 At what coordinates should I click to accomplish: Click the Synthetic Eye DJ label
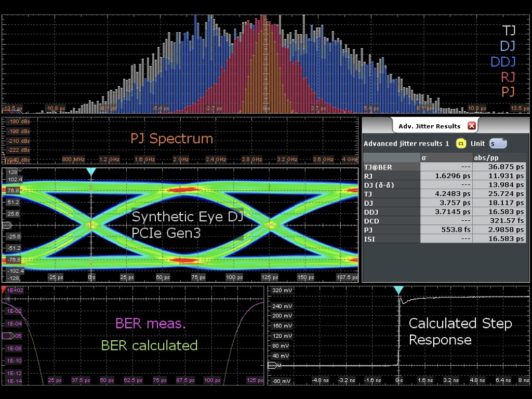pos(187,217)
